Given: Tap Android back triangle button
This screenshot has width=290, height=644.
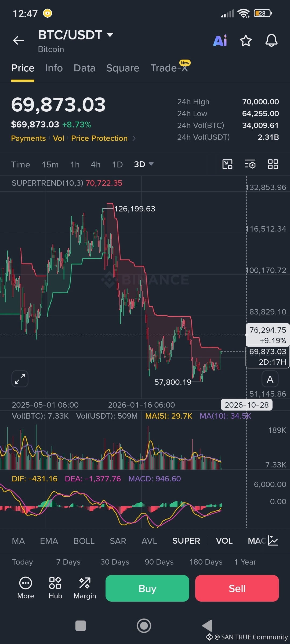Looking at the screenshot, I should coord(207,626).
